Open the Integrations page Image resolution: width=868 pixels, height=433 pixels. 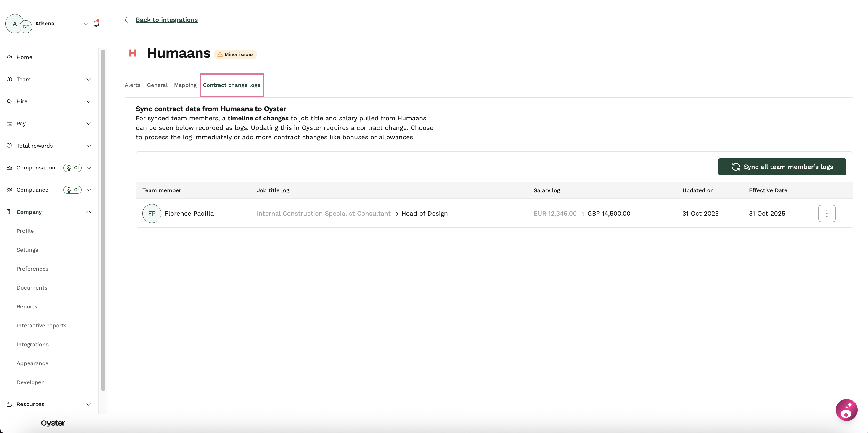(x=32, y=345)
